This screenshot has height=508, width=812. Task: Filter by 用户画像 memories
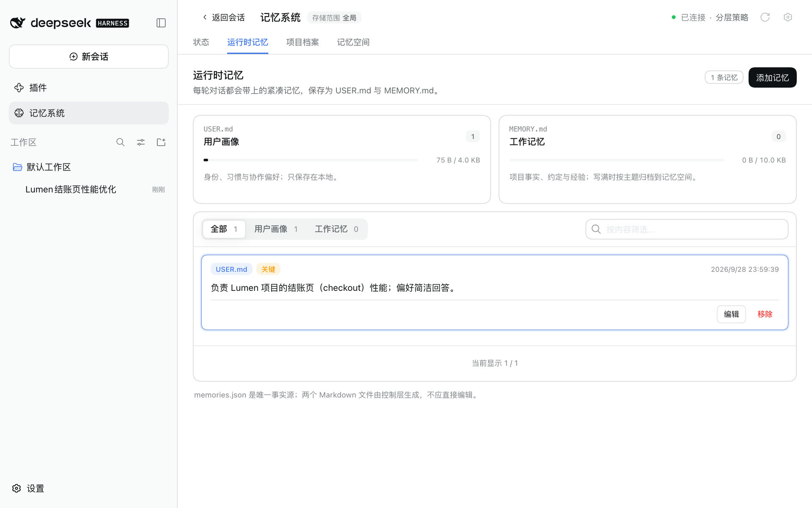276,229
